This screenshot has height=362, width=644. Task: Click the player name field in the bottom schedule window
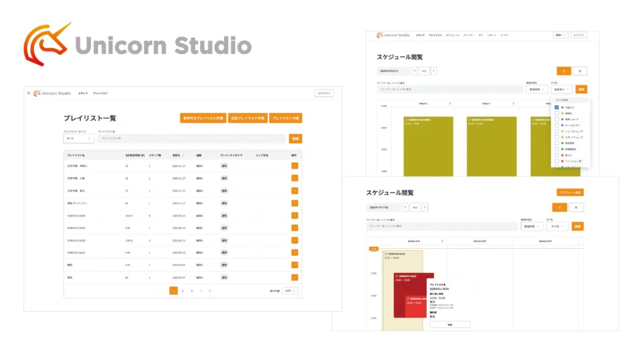pos(442,226)
